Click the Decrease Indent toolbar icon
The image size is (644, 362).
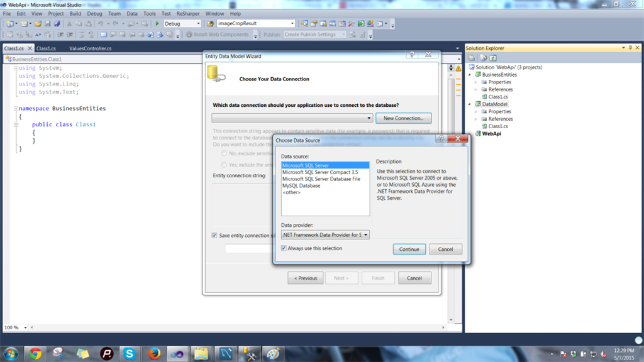point(60,35)
